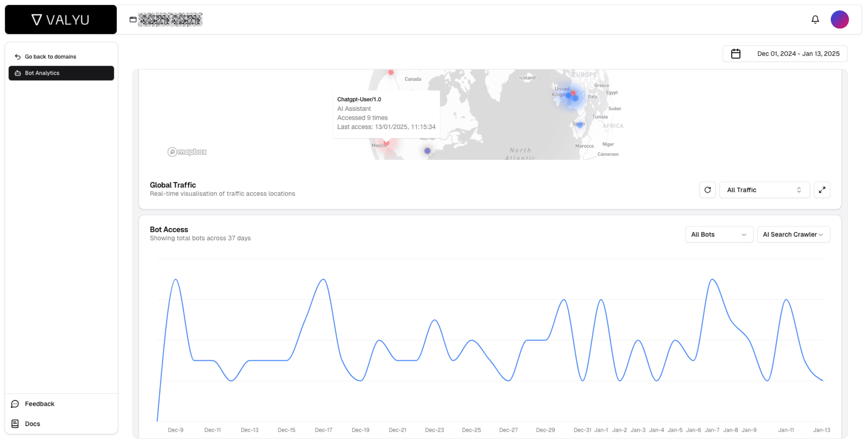The height and width of the screenshot is (446, 868).
Task: Click the red dot near Canada's top
Action: click(x=391, y=72)
